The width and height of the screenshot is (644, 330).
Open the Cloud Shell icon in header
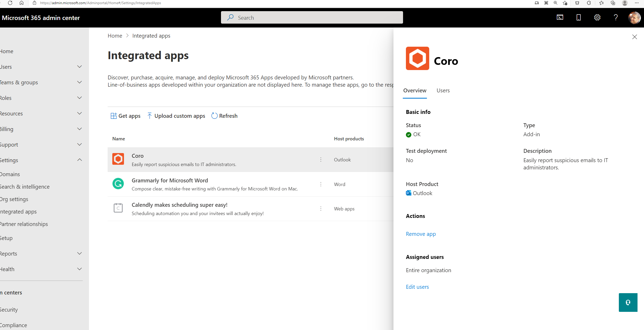[560, 17]
